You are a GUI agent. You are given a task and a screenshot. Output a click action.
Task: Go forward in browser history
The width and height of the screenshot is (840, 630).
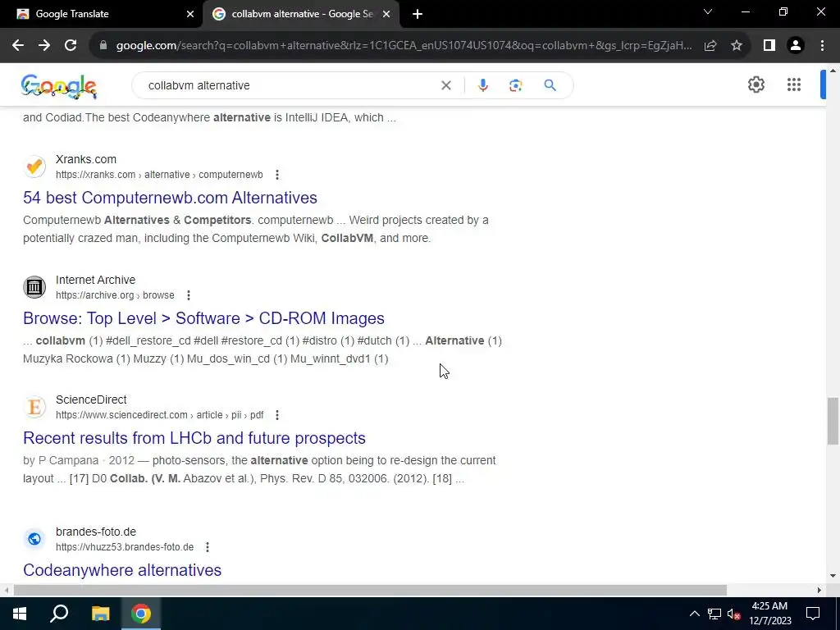click(44, 46)
